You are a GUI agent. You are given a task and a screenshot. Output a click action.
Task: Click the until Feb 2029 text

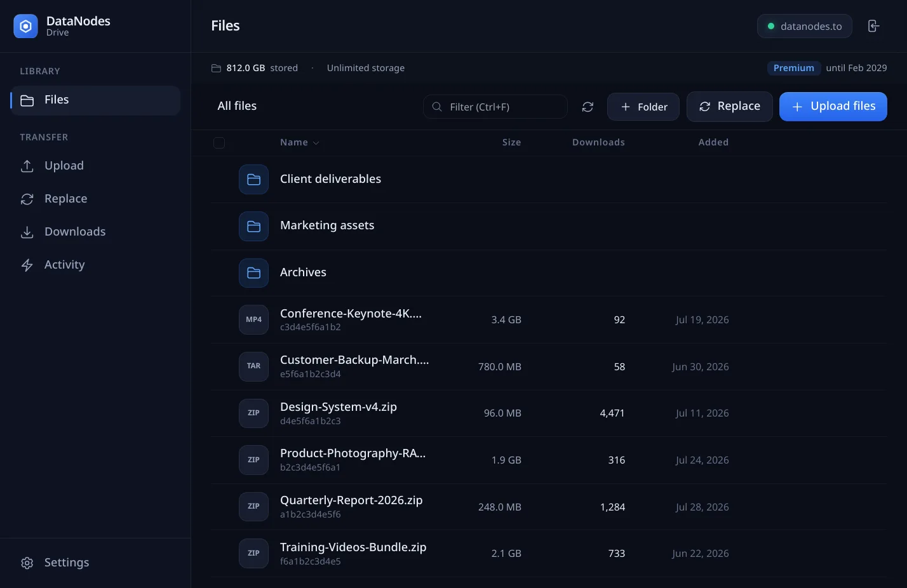coord(856,68)
